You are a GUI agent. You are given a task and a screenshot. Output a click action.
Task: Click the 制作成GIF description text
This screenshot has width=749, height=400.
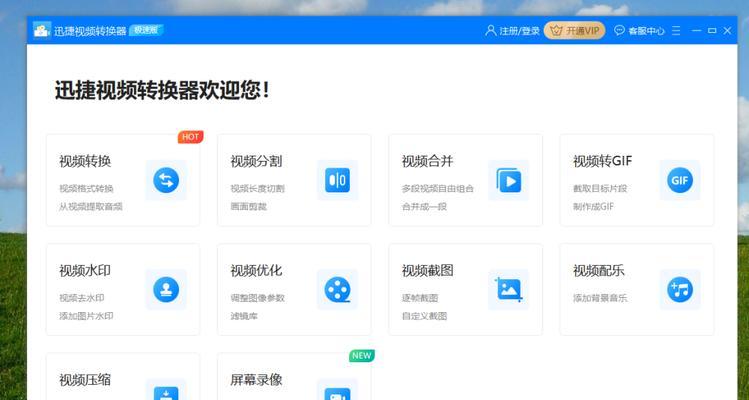coord(593,206)
